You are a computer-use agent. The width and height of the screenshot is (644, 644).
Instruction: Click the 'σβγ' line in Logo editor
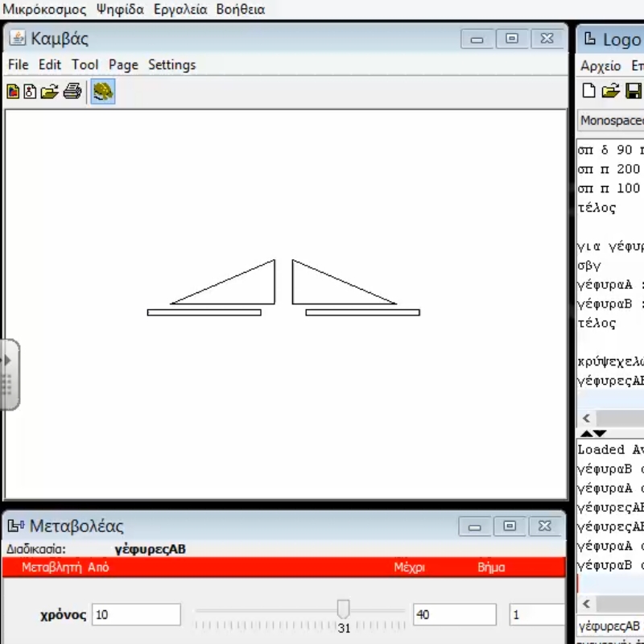click(589, 266)
